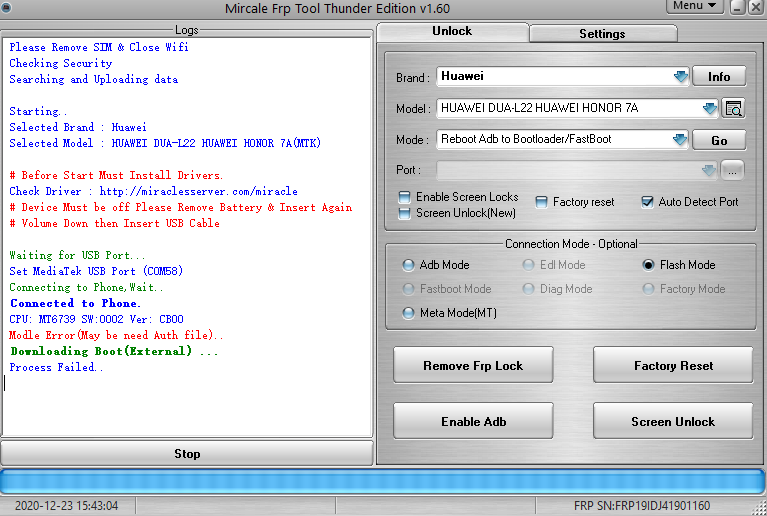Image resolution: width=767 pixels, height=516 pixels.
Task: Open the Menu dropdown in title bar
Action: tap(695, 6)
